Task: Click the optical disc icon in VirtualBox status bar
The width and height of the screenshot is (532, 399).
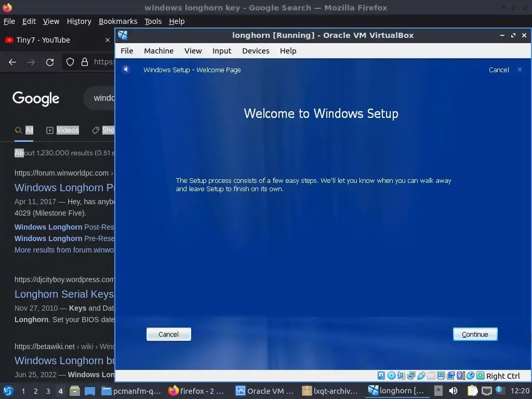Action: [391, 376]
